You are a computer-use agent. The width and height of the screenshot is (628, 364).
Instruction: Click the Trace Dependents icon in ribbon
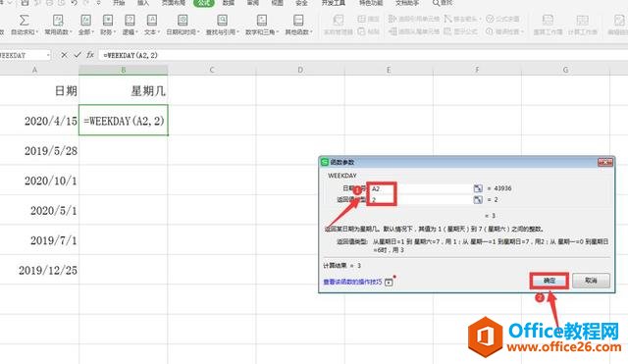tap(392, 30)
